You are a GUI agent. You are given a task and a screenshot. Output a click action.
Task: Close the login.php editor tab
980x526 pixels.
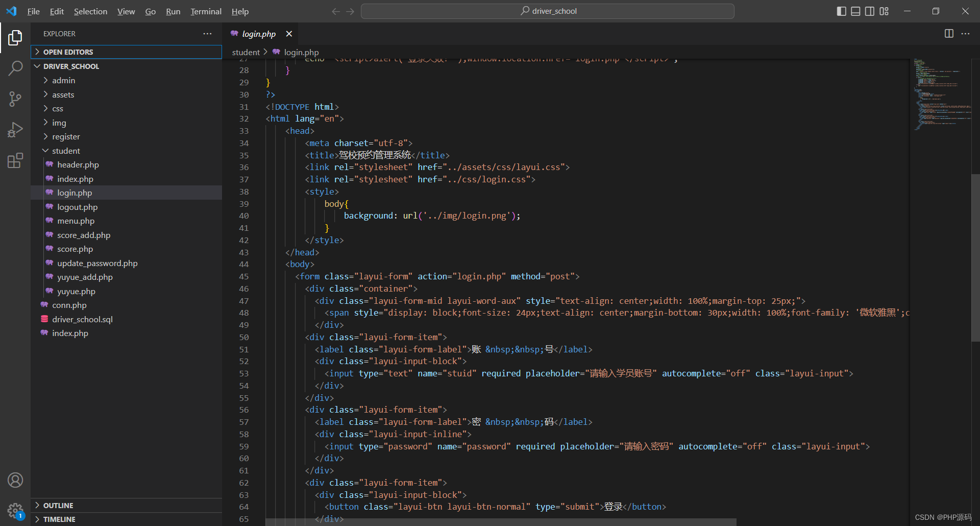coord(289,34)
